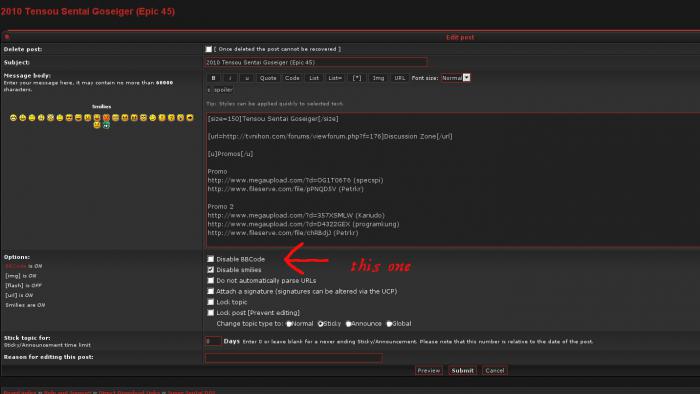Insert an ordered List= tag

pos(335,78)
